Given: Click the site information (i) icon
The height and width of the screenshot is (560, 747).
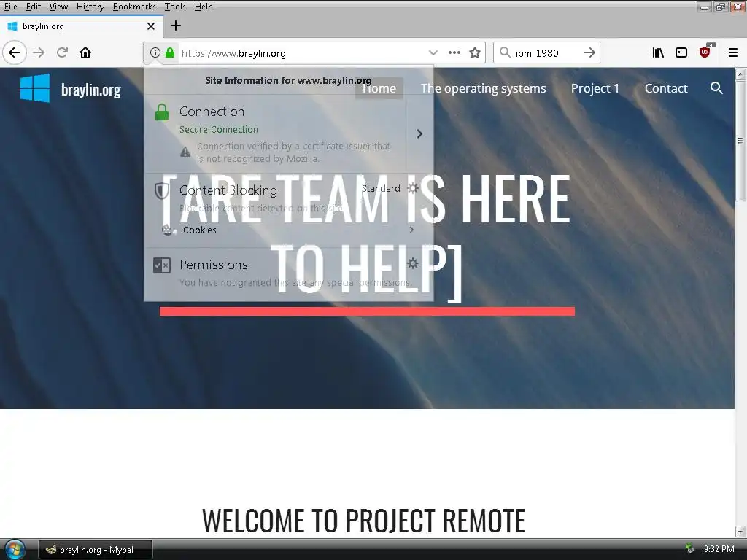Looking at the screenshot, I should [155, 52].
